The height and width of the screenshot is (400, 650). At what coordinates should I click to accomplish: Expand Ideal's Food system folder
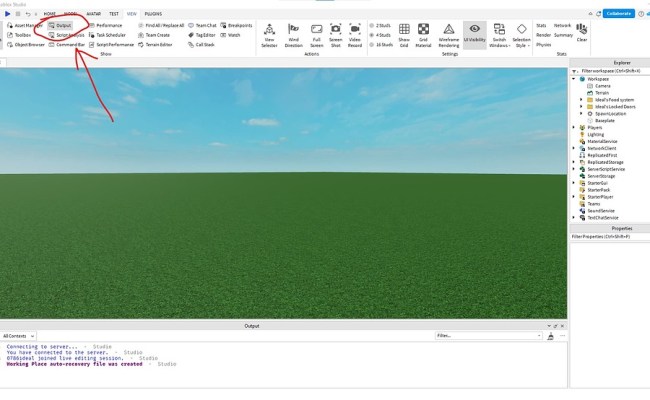(581, 100)
